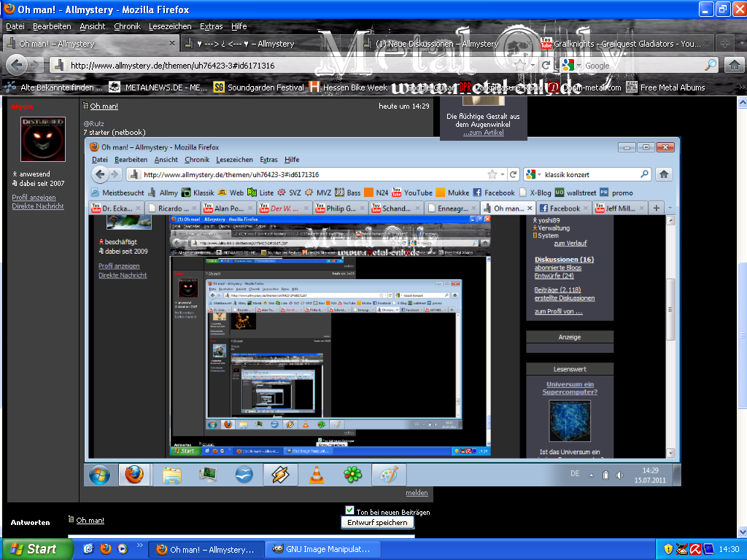The height and width of the screenshot is (560, 747).
Task: Close the Oh man! – Allmystery tab
Action: point(172,43)
